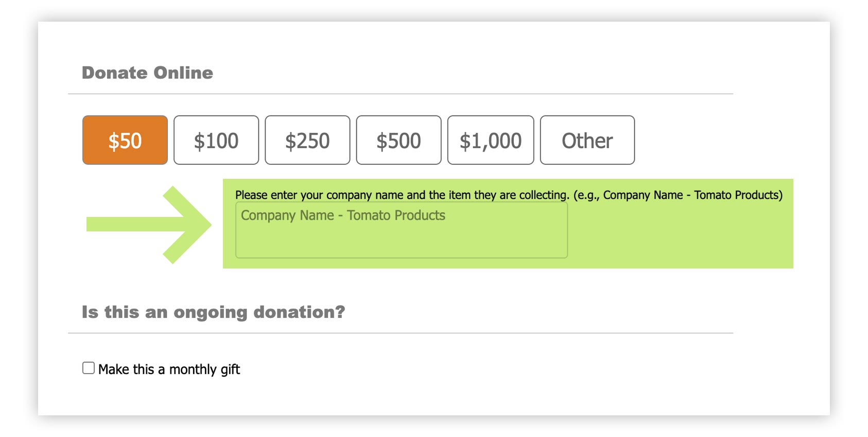
Task: Toggle the monthly donation setting off
Action: click(88, 367)
